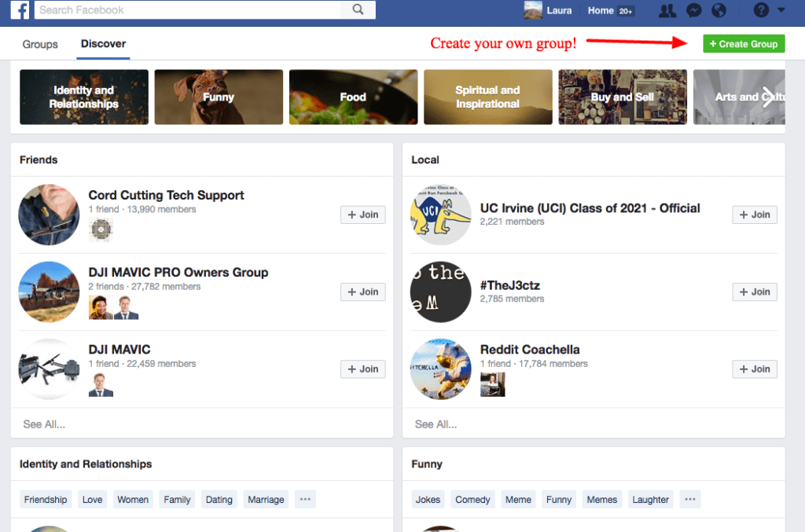805x532 pixels.
Task: Go to Laura's profile link
Action: click(x=559, y=10)
